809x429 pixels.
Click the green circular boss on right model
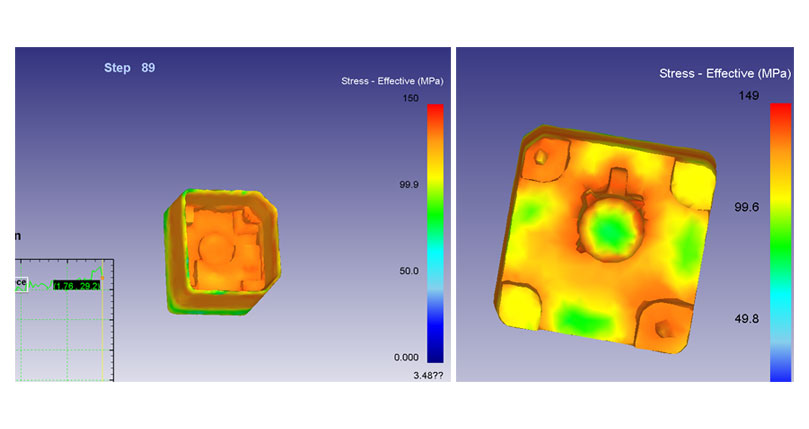click(607, 228)
